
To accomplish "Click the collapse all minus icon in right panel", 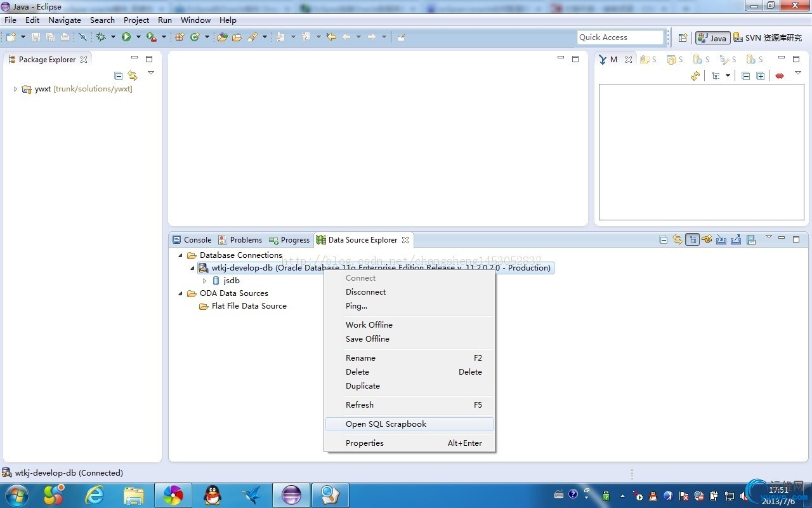I will 746,76.
